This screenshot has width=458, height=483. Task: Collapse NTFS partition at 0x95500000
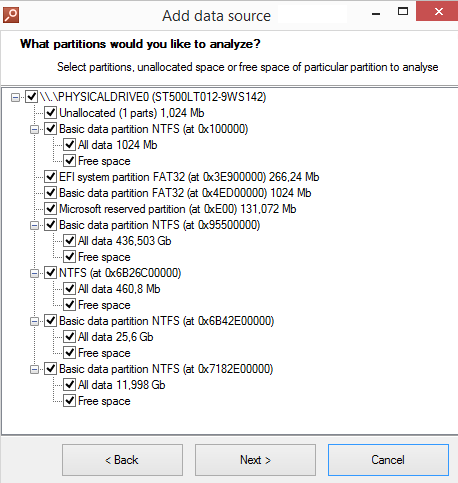pyautogui.click(x=34, y=225)
